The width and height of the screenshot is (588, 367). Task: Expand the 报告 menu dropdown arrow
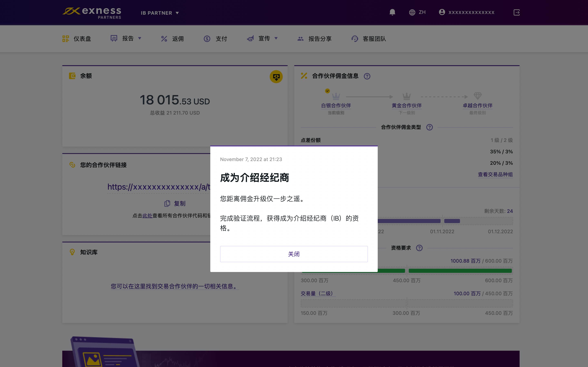140,38
